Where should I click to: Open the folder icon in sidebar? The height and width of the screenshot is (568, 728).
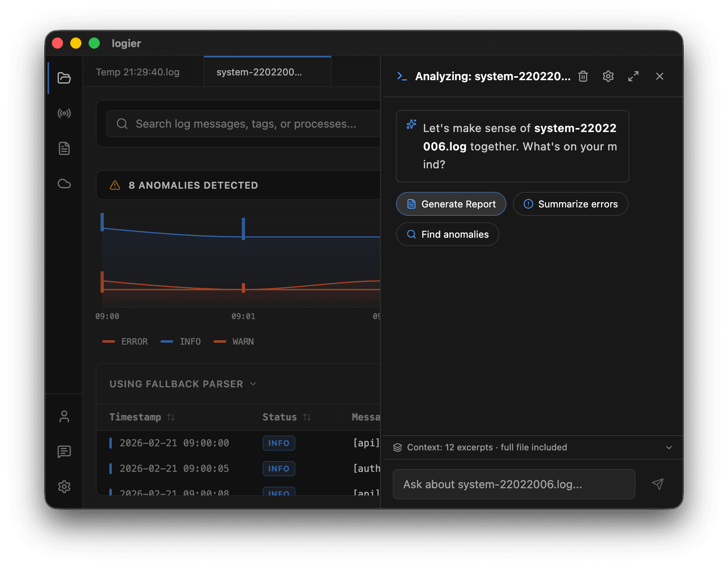[x=64, y=78]
